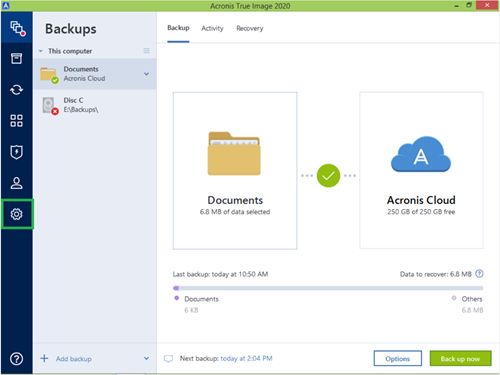Click the Documents purple legend dot
This screenshot has height=375, width=500.
click(x=177, y=298)
